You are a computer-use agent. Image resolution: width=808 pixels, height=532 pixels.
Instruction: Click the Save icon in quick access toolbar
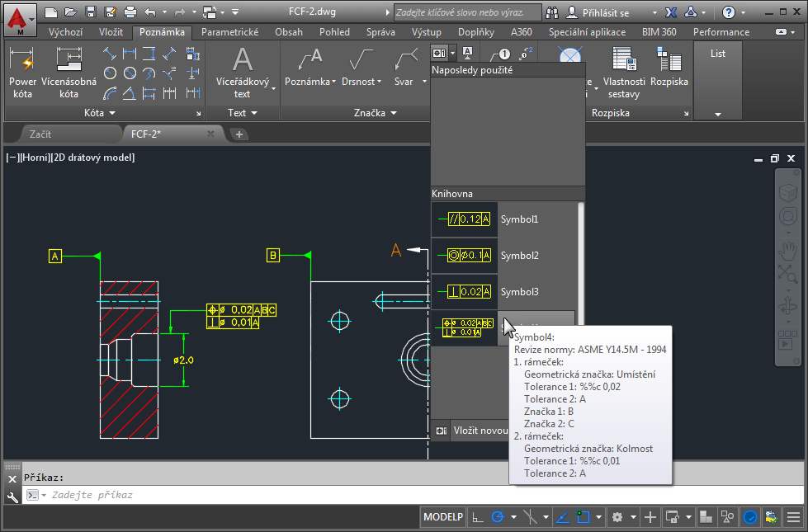tap(90, 12)
